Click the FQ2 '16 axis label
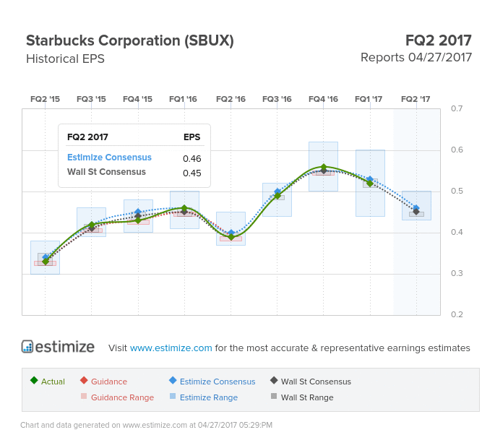 pyautogui.click(x=231, y=99)
